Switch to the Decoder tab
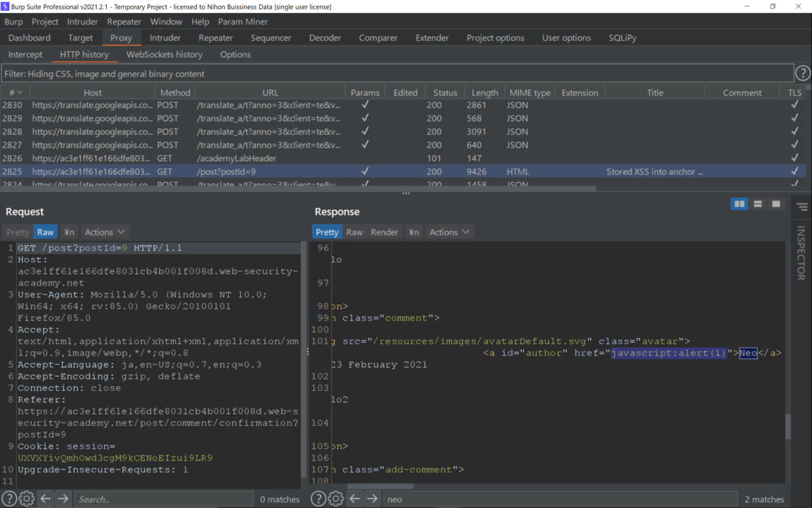Image resolution: width=812 pixels, height=508 pixels. (x=325, y=38)
